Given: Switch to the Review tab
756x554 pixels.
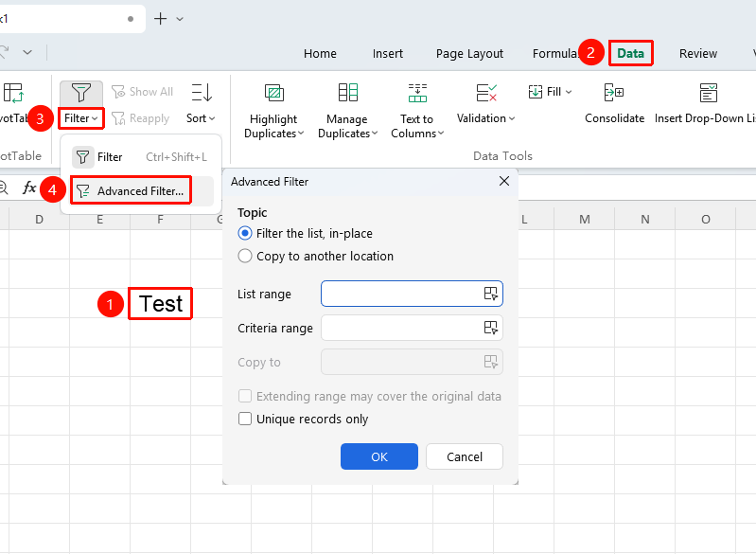Looking at the screenshot, I should (698, 54).
